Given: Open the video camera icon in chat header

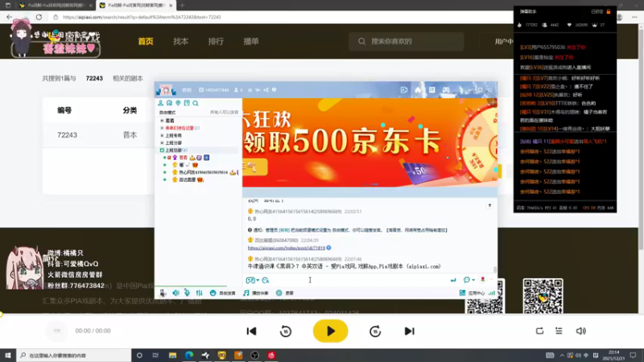Looking at the screenshot, I should point(404,90).
